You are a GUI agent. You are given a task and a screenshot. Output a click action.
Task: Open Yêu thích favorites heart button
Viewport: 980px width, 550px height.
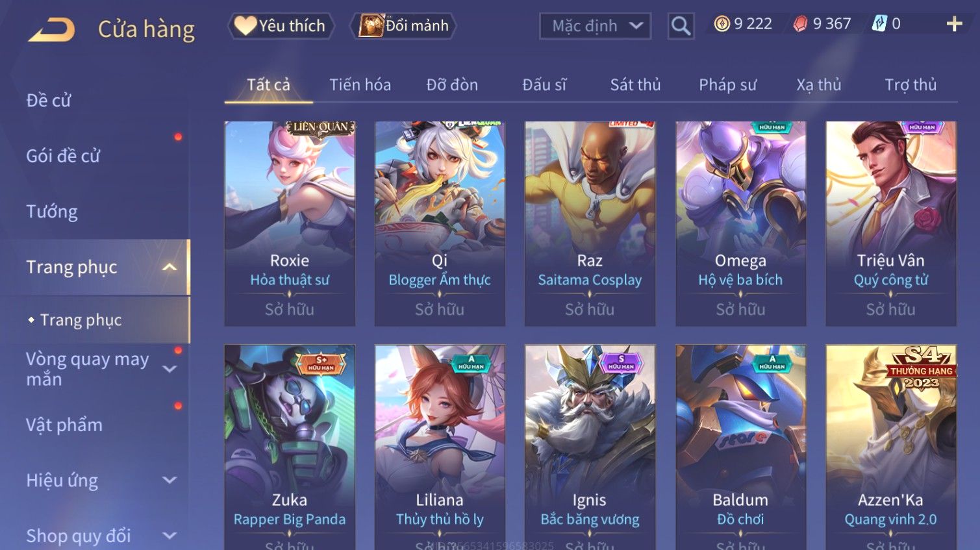tap(281, 26)
